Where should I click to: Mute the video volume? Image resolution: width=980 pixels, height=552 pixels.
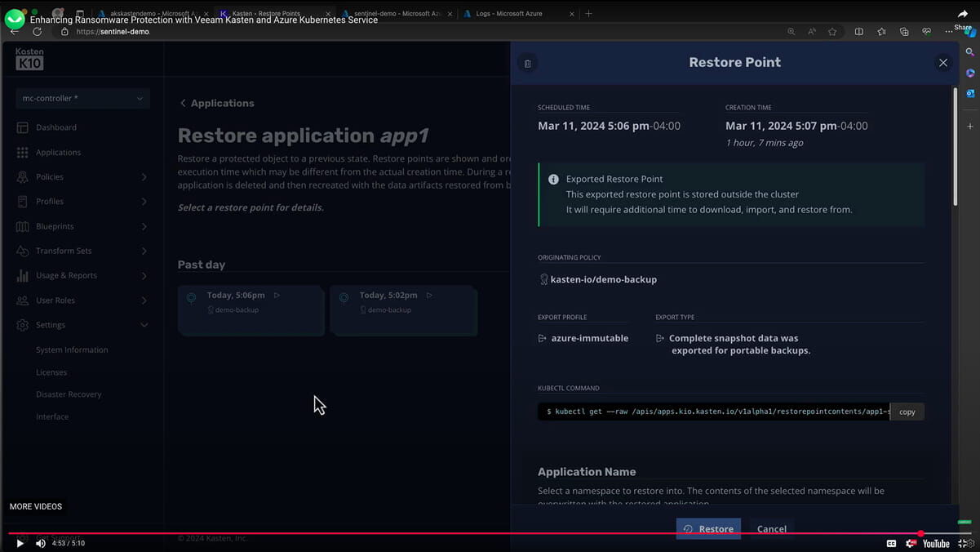(41, 543)
